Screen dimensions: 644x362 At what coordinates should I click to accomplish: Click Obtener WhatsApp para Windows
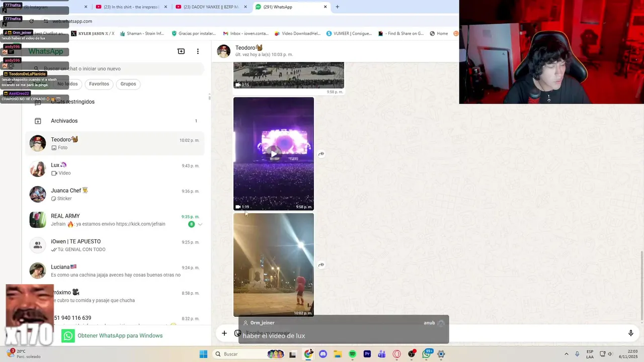[120, 336]
